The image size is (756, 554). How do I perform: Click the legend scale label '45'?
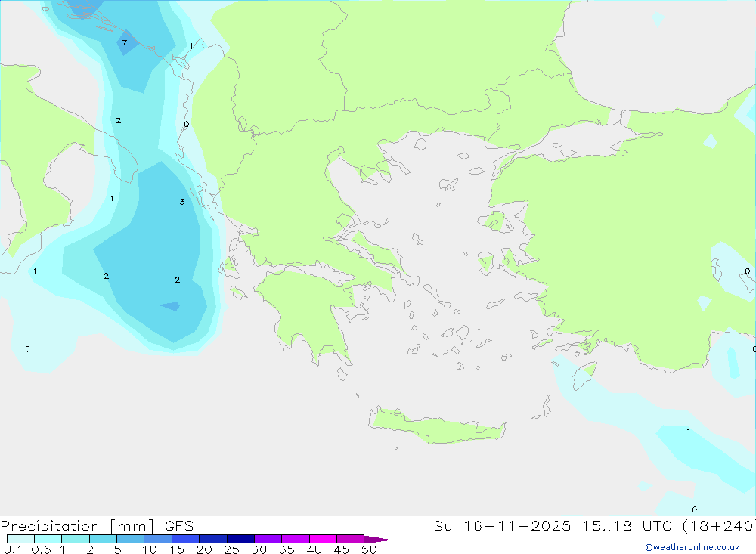342,549
